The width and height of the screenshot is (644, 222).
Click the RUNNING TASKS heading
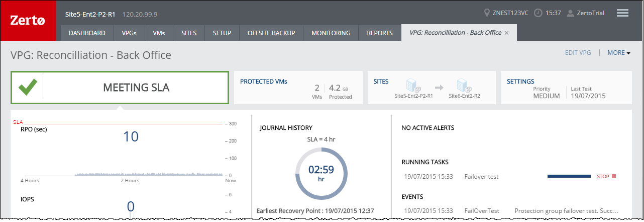coord(425,162)
